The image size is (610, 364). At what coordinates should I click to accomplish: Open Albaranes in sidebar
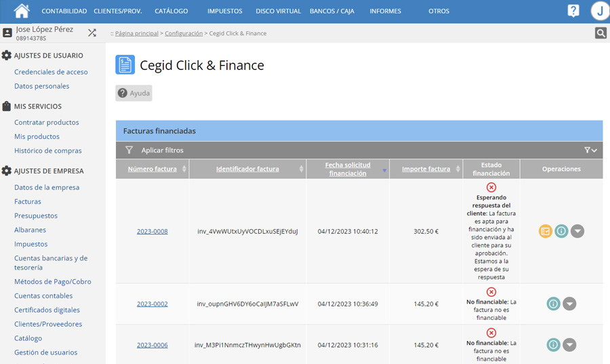pos(30,230)
